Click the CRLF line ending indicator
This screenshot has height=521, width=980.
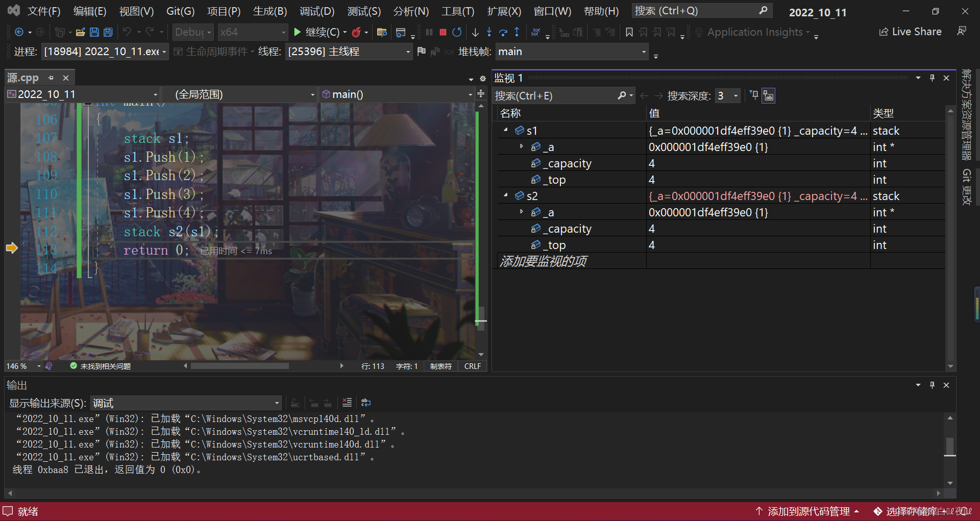[473, 366]
